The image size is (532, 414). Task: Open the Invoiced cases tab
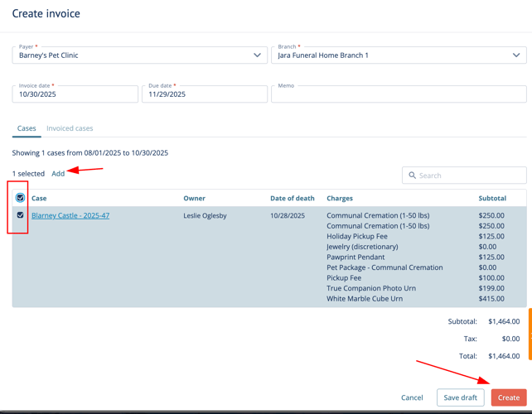tap(70, 128)
